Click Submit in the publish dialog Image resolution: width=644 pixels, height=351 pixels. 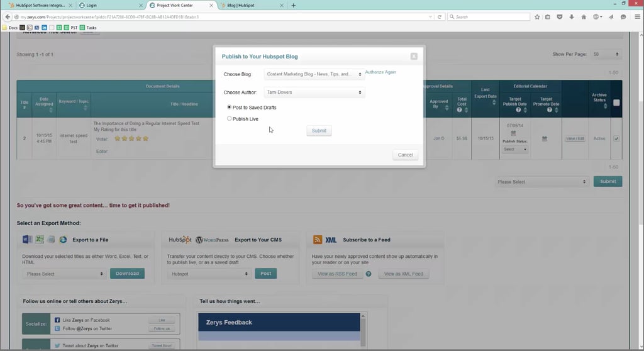[319, 131]
